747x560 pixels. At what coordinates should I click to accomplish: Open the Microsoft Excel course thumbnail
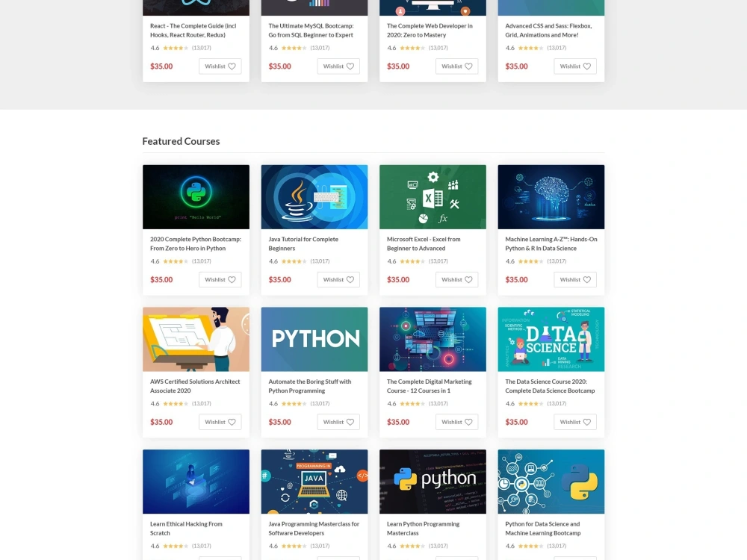point(433,196)
